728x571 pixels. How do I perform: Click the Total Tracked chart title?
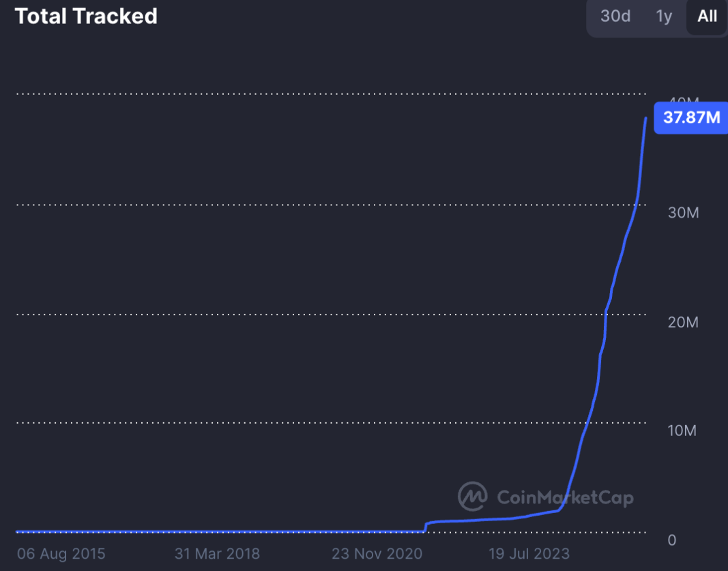coord(86,16)
